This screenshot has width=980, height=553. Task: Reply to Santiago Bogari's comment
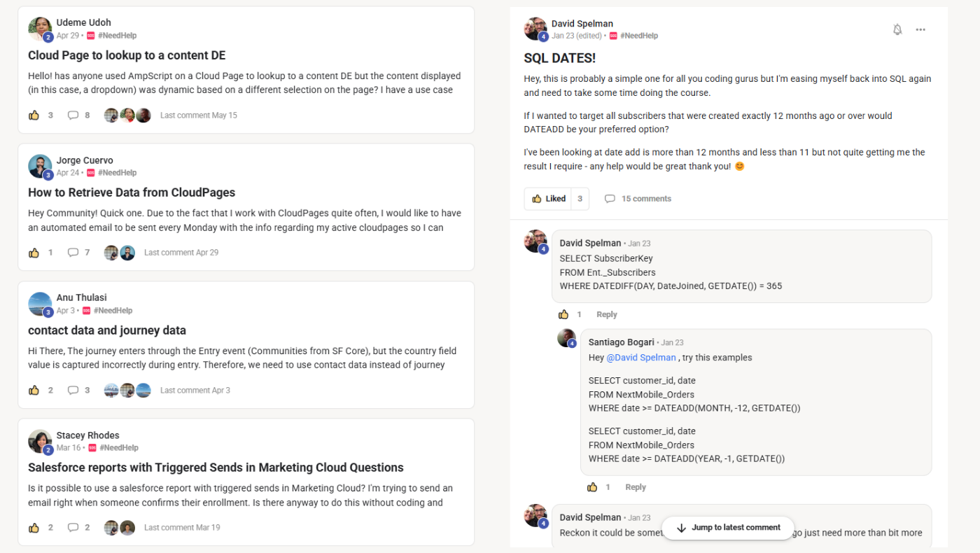636,487
